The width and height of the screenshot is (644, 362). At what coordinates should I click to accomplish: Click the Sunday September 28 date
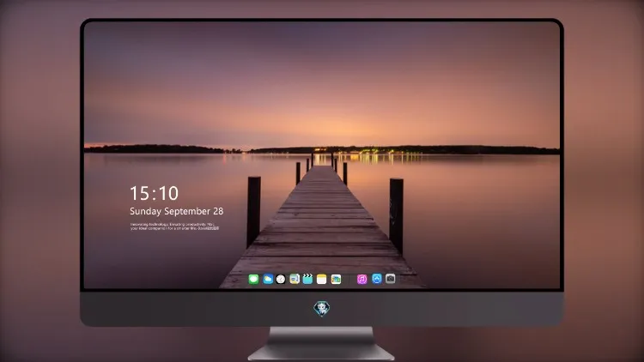177,211
